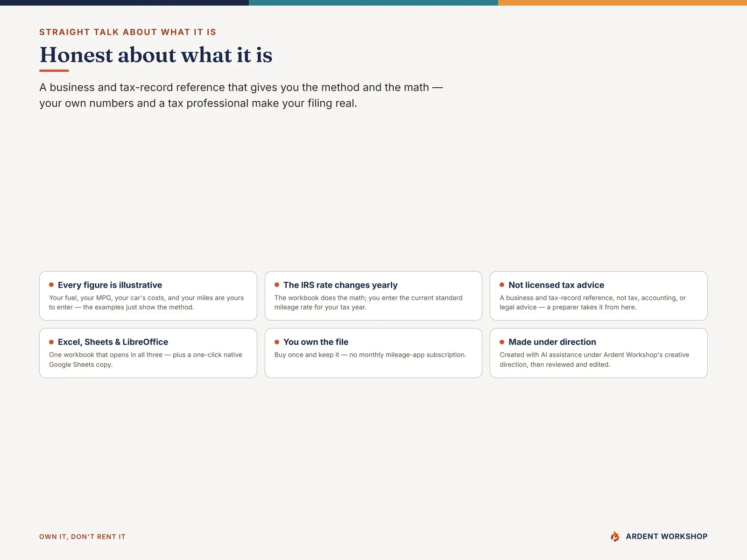Click the bullet dot beside 'Made under direction'
The image size is (747, 560).
click(x=502, y=342)
